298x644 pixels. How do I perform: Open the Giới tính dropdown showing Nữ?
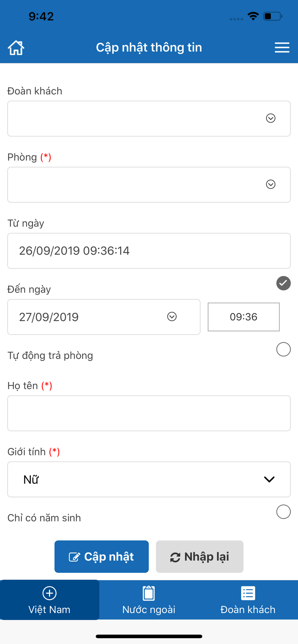click(x=149, y=479)
